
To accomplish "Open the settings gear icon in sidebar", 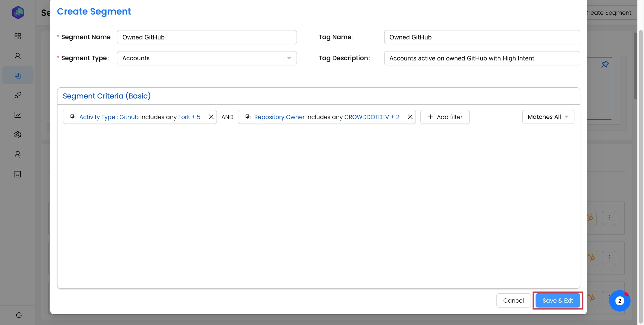I will tap(18, 135).
